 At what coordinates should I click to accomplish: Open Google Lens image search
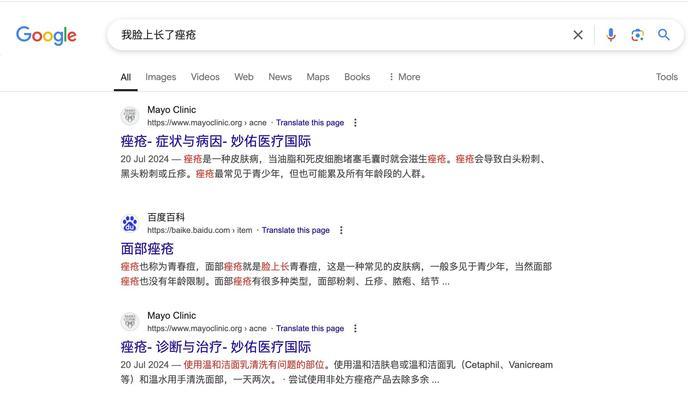637,35
